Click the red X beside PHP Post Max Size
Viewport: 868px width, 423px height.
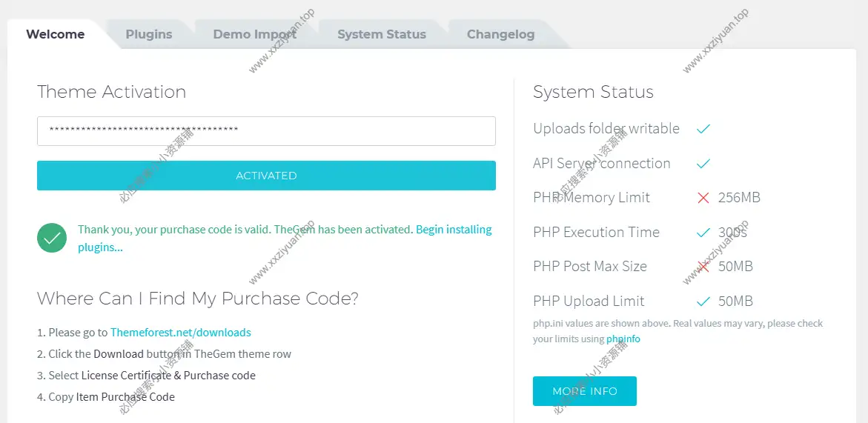tap(703, 267)
